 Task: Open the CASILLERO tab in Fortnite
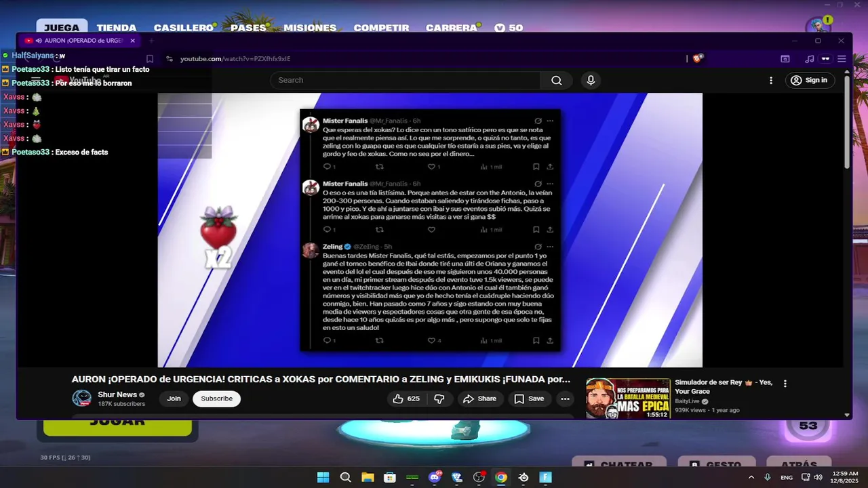[x=184, y=28]
